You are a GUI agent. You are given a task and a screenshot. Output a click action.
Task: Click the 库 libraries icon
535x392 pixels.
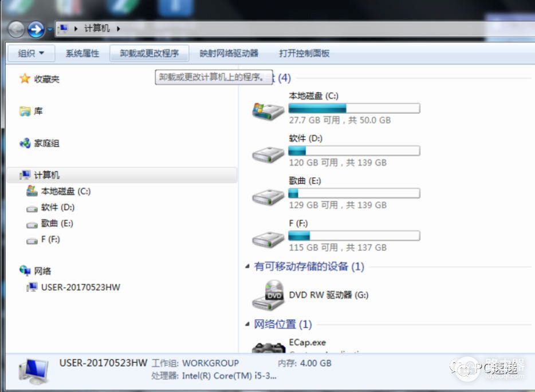tap(25, 111)
